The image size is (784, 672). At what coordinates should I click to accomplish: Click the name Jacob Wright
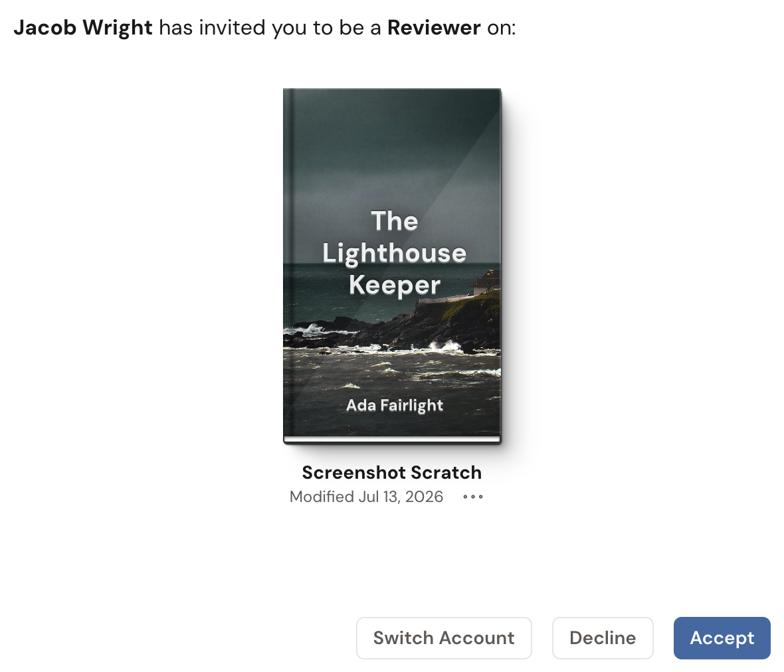pyautogui.click(x=83, y=28)
